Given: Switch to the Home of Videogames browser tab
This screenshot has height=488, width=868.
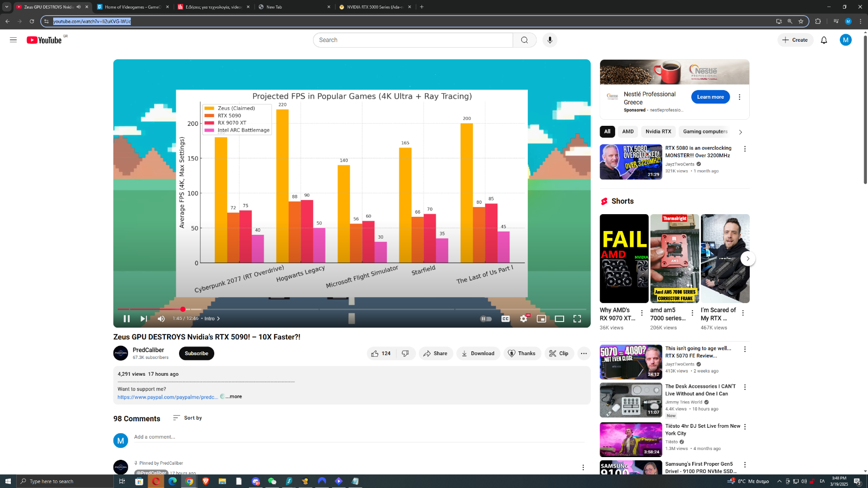Looking at the screenshot, I should tap(133, 7).
